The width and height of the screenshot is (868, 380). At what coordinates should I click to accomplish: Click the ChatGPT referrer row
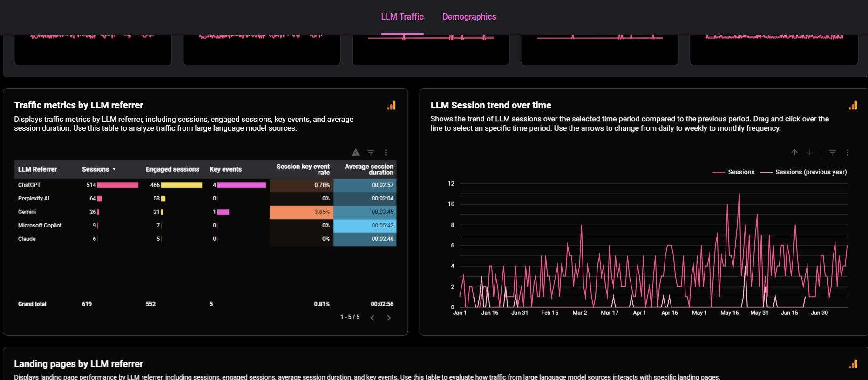(29, 185)
